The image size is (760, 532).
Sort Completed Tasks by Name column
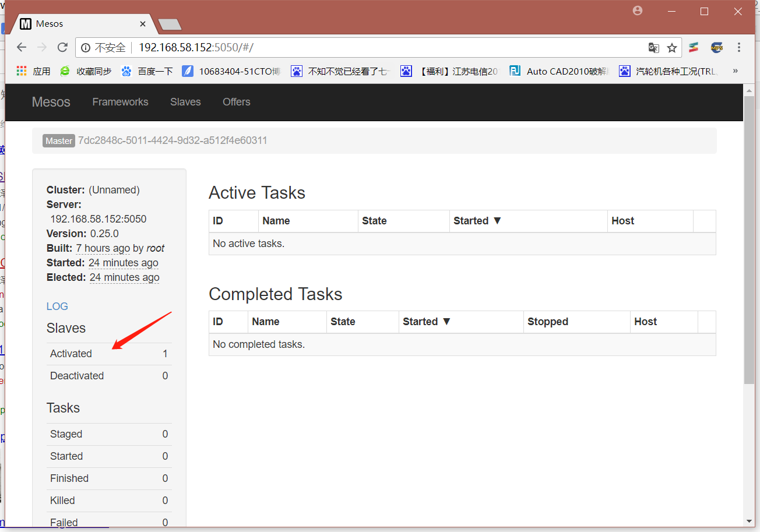[x=287, y=322]
